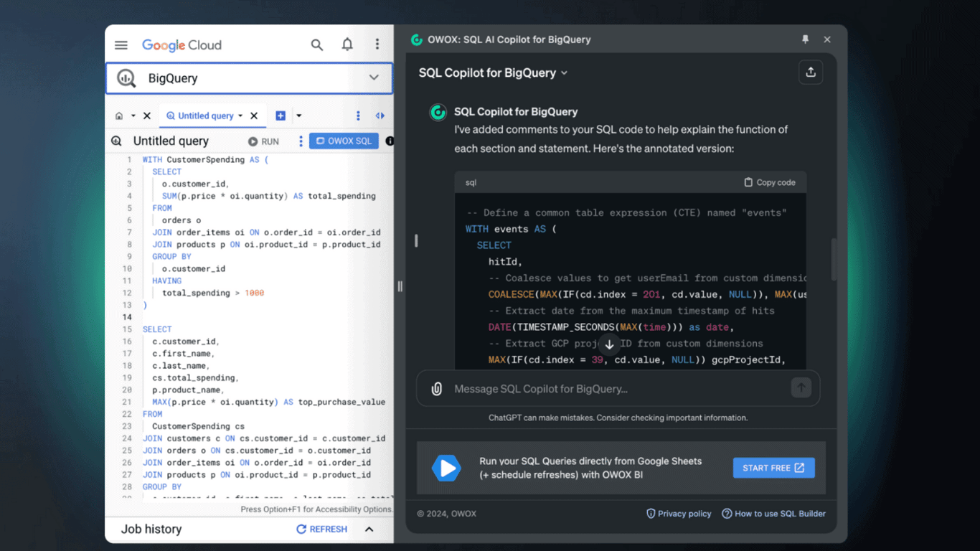This screenshot has height=551, width=980.
Task: Click the panel divider handle
Action: pos(400,286)
